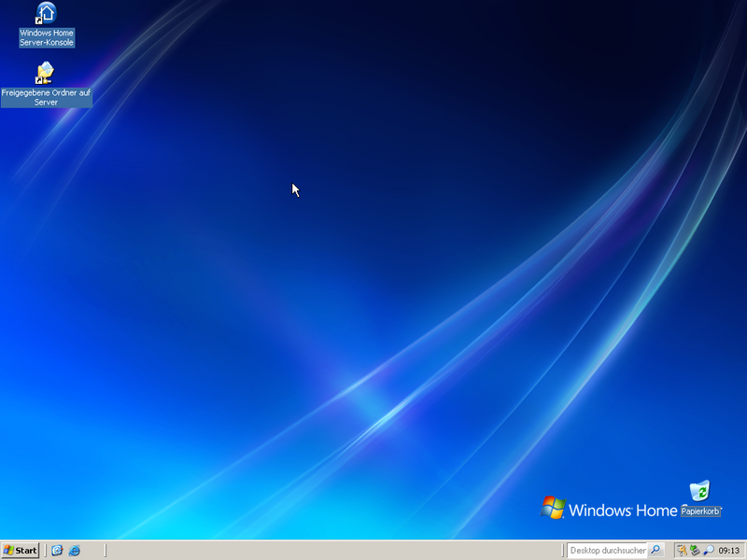The height and width of the screenshot is (560, 747).
Task: Launch Internet Explorer from the quick launch bar
Action: (x=73, y=551)
